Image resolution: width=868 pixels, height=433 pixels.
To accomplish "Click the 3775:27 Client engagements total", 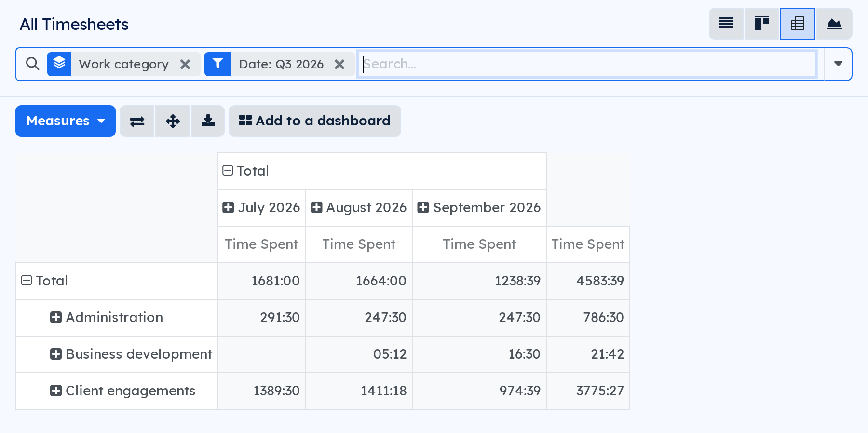I will 588,391.
